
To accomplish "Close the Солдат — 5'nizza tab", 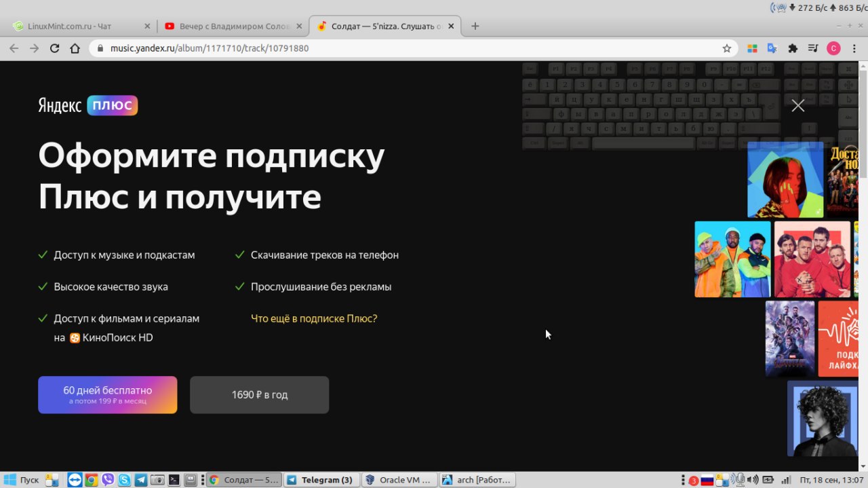I will [x=451, y=26].
